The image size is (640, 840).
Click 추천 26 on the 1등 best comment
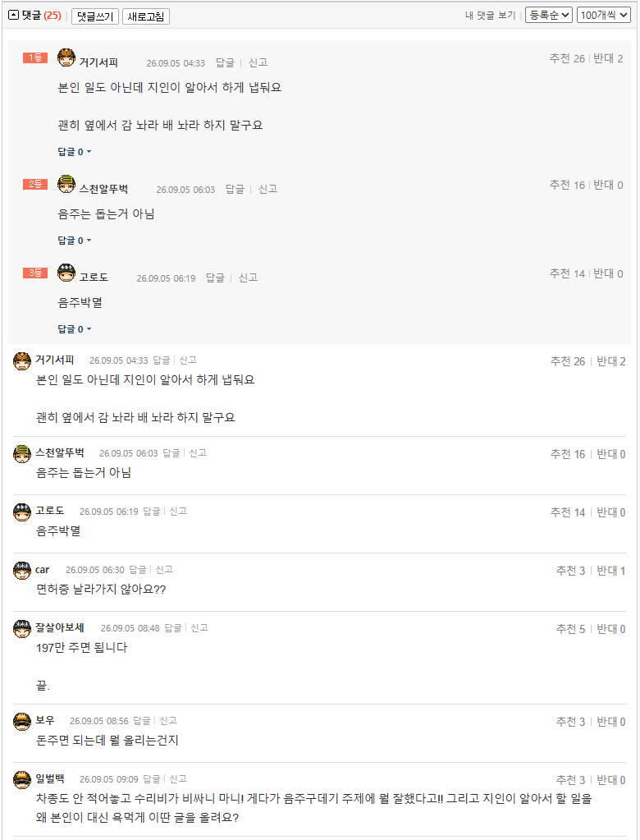(567, 58)
